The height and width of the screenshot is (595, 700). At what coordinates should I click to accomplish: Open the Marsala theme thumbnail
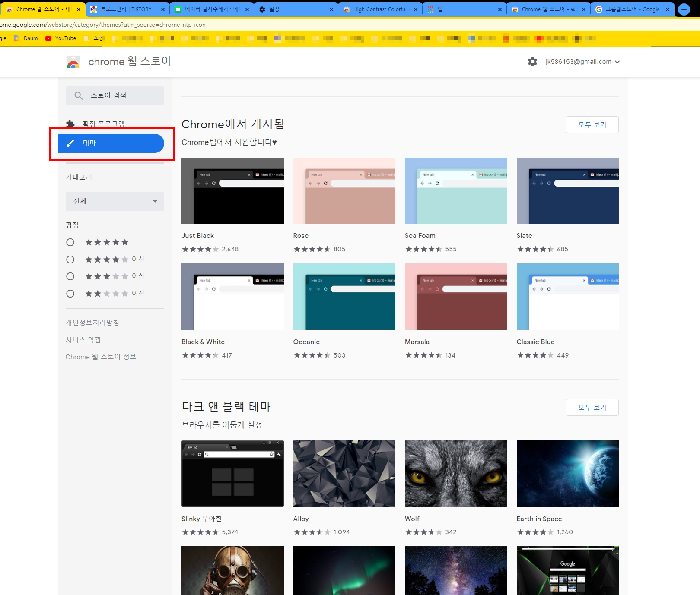coord(456,297)
